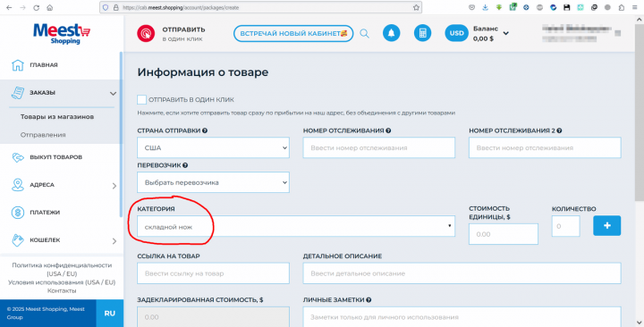This screenshot has width=644, height=327.
Task: Click the Детальное описание input field
Action: click(462, 273)
